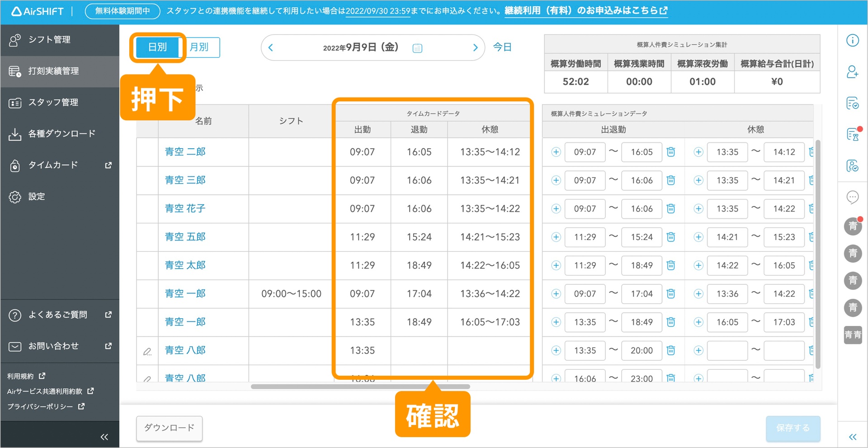Image resolution: width=868 pixels, height=448 pixels.
Task: Open the calendar date picker icon
Action: 417,48
